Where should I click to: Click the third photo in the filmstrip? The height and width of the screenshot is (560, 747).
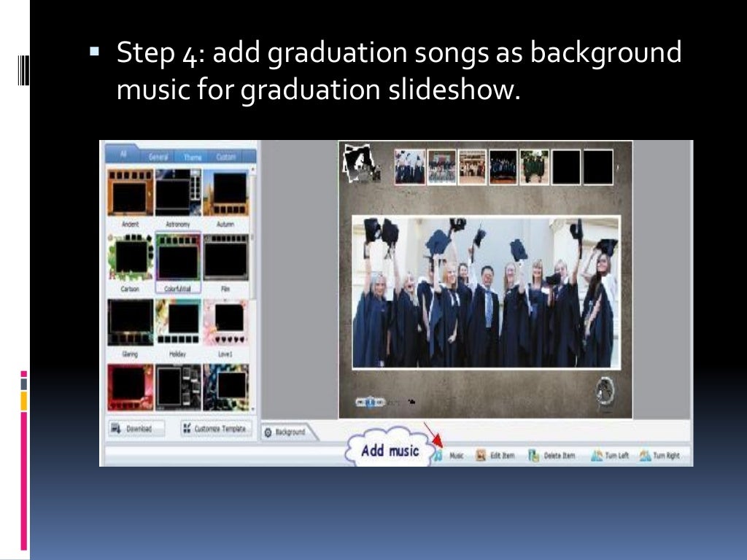click(x=472, y=167)
